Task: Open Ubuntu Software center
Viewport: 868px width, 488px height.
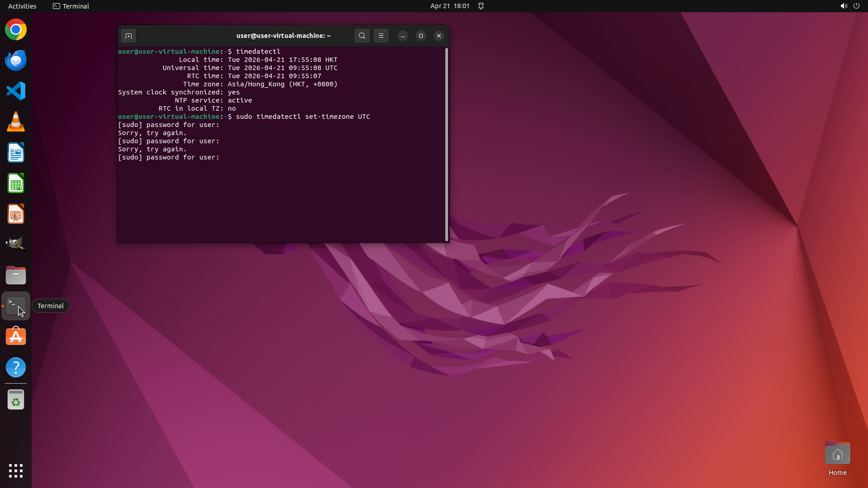Action: 16,337
